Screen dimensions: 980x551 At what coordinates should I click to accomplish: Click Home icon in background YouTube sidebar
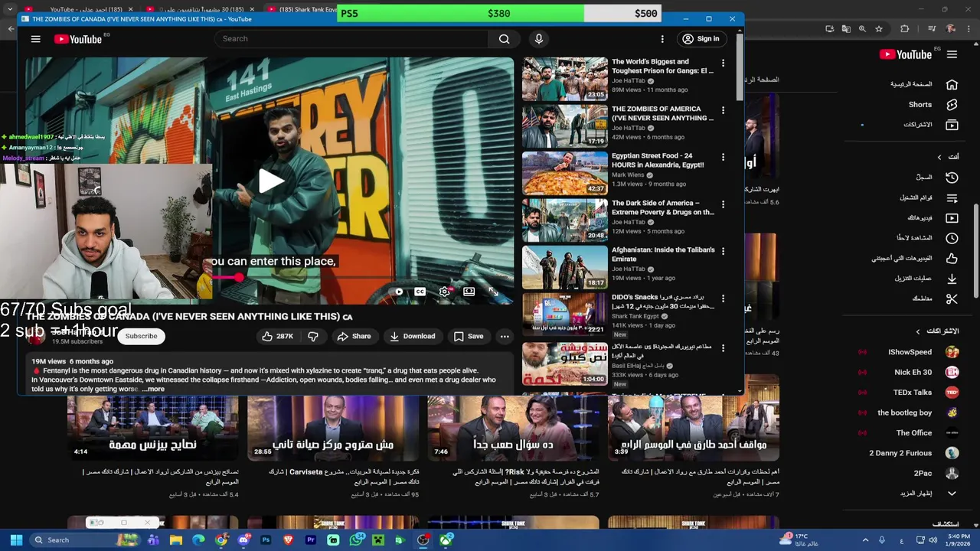pos(952,84)
